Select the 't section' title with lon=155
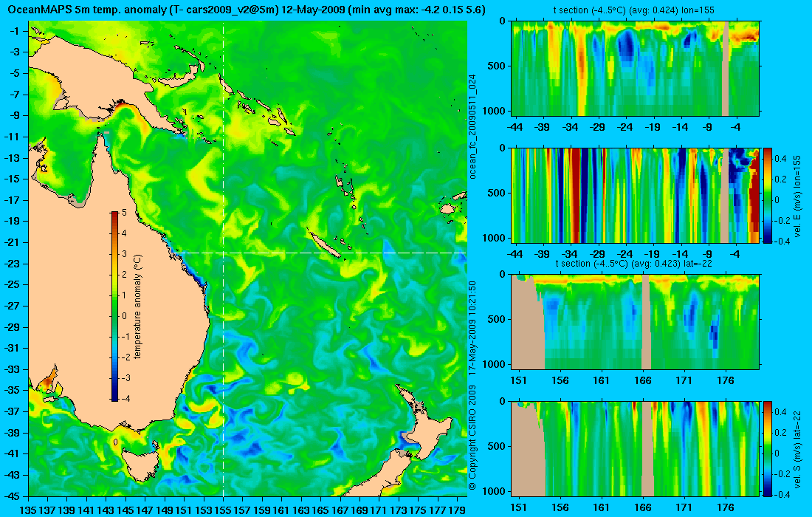The height and width of the screenshot is (517, 812). [x=635, y=10]
